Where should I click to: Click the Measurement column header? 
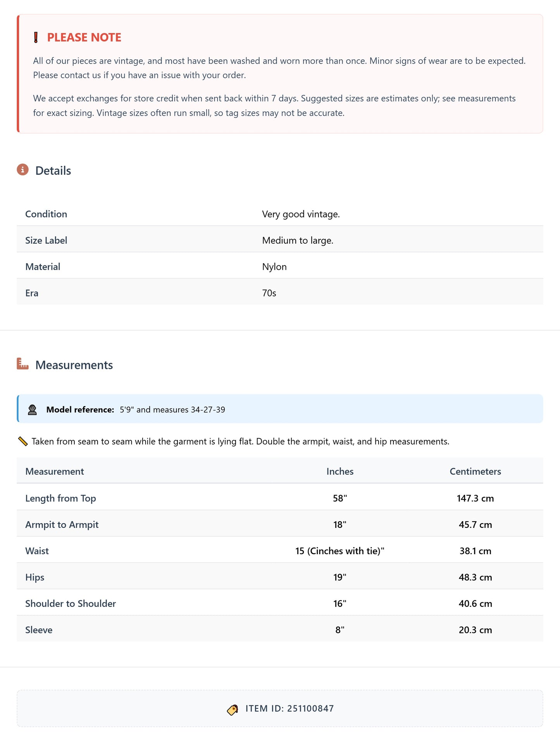coord(55,471)
